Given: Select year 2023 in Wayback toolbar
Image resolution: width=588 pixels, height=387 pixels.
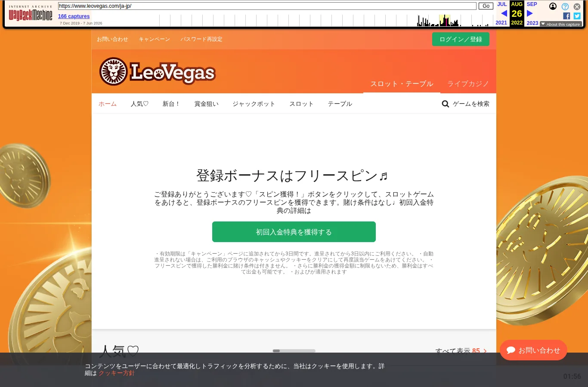Looking at the screenshot, I should [532, 23].
